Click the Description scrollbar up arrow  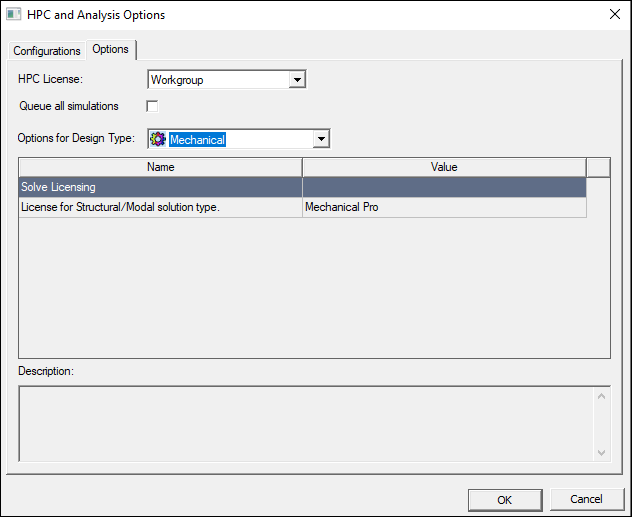click(x=601, y=396)
